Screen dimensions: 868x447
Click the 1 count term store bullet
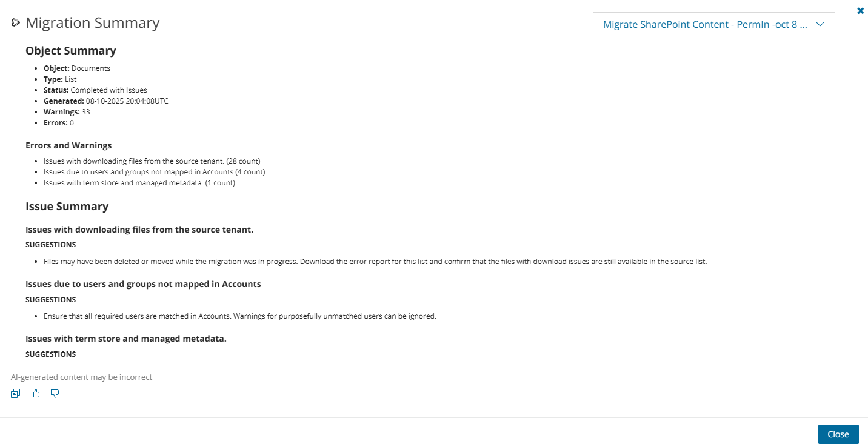click(139, 183)
